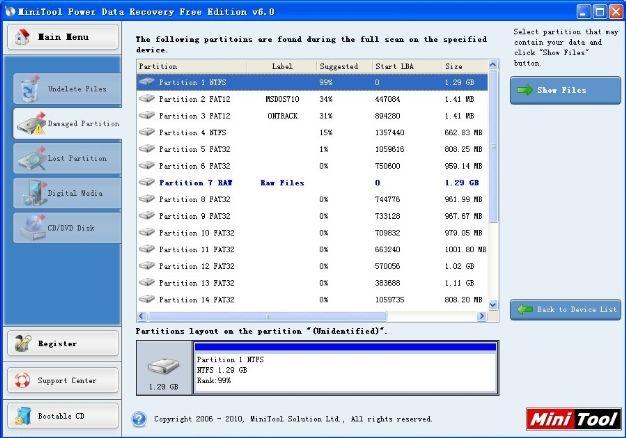Click the vertical scrollbar thumb
Viewport: 626px width, 438px height.
pos(493,147)
